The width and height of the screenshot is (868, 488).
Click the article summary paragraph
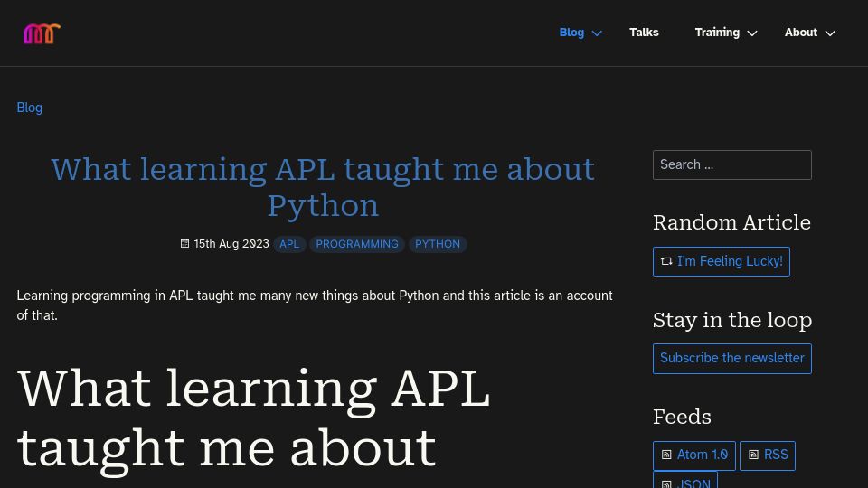[315, 305]
